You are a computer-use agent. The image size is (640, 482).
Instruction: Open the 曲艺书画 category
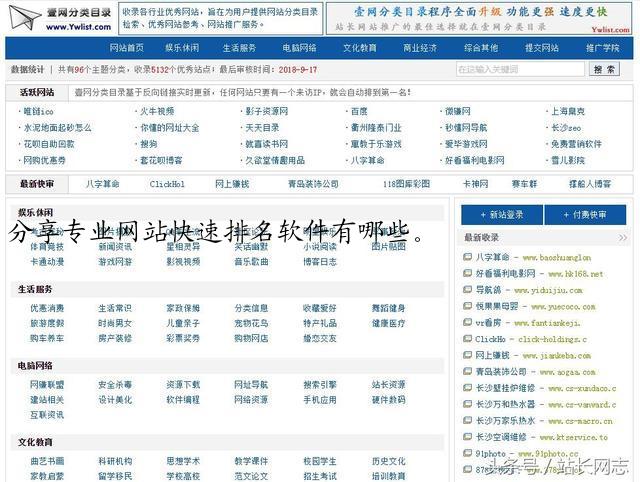[x=47, y=461]
